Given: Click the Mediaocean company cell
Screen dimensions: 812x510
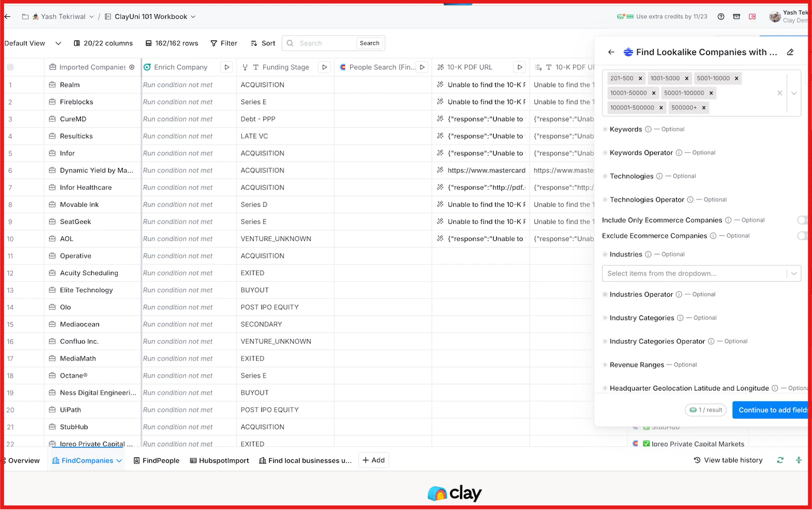Looking at the screenshot, I should click(x=93, y=324).
